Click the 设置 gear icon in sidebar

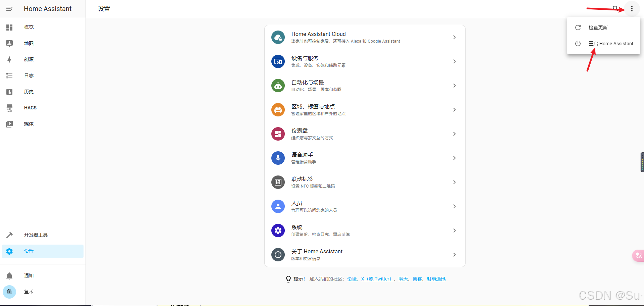tap(9, 251)
